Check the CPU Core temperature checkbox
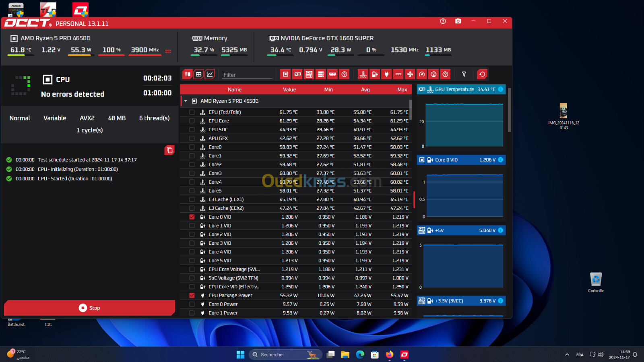This screenshot has width=644, height=362. [x=192, y=121]
